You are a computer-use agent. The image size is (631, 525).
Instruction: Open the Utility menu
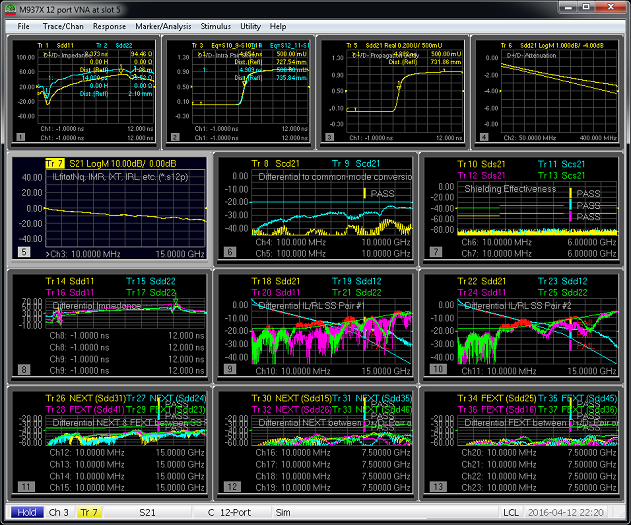250,25
